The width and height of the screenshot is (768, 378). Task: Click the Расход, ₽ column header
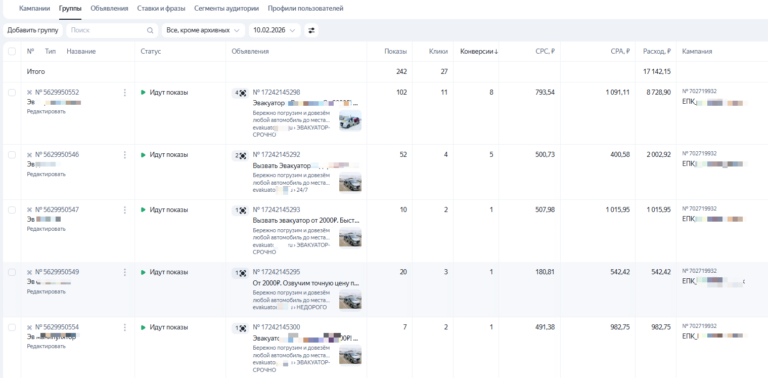(x=657, y=51)
